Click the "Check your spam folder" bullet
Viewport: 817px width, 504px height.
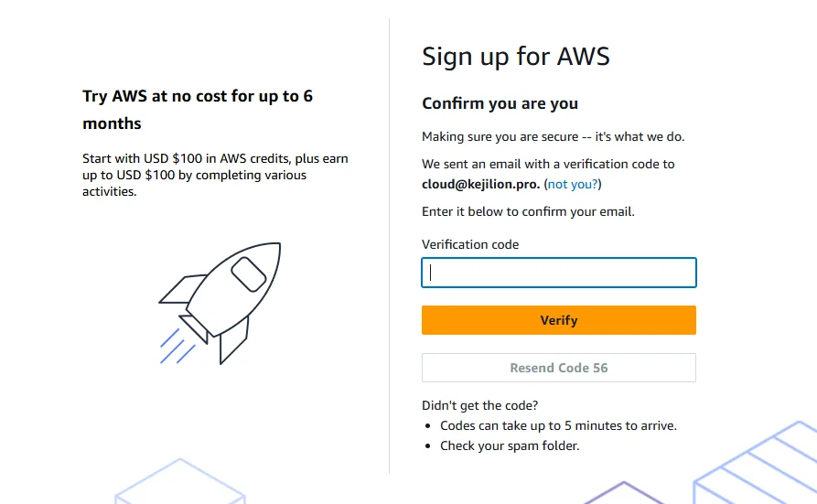pos(510,445)
